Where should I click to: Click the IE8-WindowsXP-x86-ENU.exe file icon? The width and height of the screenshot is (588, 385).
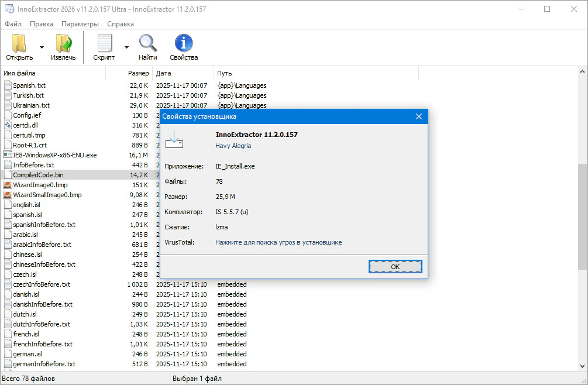click(8, 155)
